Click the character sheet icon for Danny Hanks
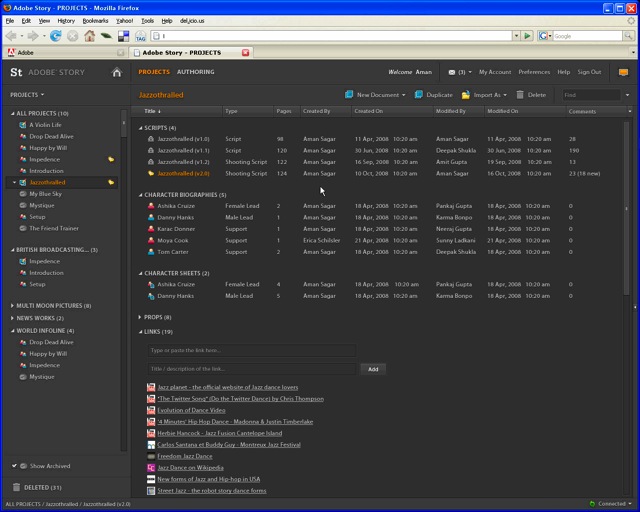Image resolution: width=640 pixels, height=512 pixels. coord(151,296)
